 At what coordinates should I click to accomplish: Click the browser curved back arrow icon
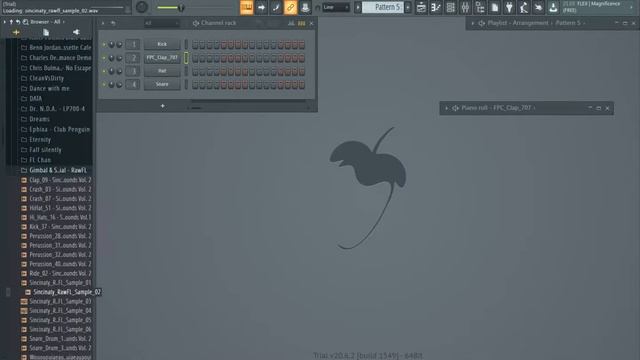[18, 22]
